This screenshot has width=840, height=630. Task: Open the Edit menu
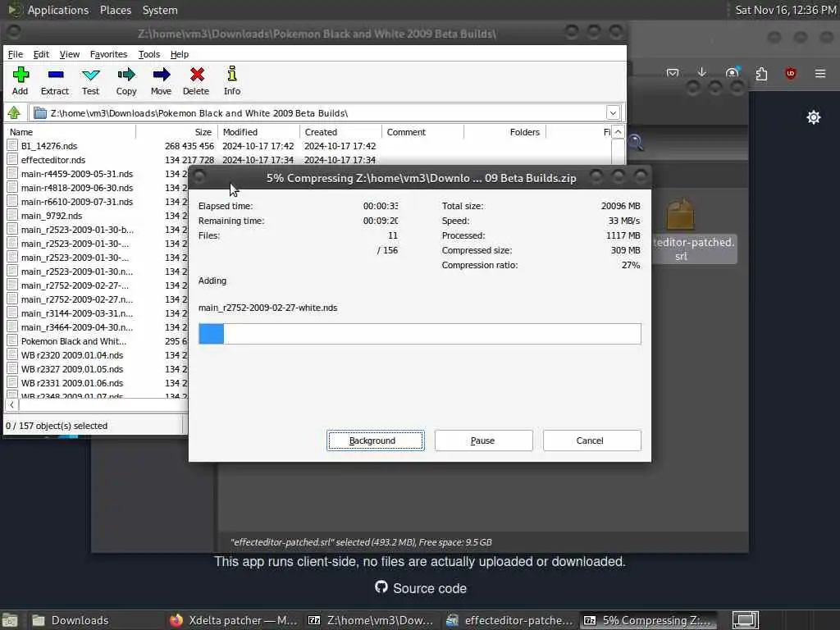(41, 54)
